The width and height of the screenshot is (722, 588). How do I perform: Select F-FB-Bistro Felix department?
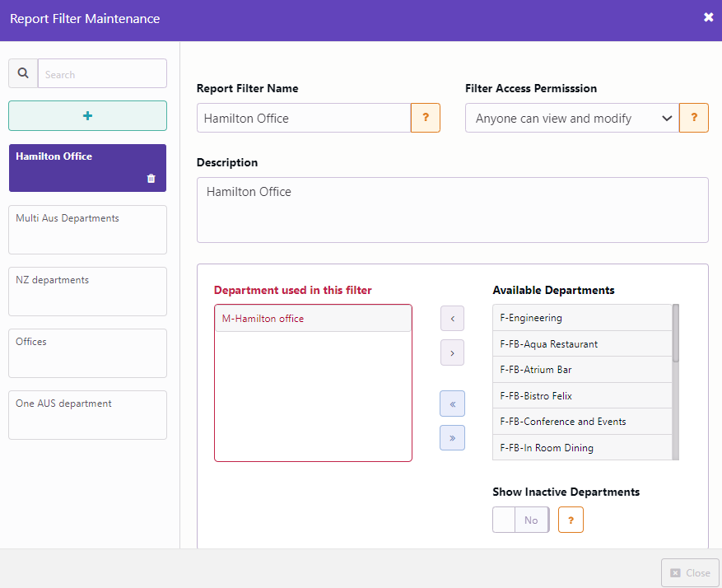[582, 396]
